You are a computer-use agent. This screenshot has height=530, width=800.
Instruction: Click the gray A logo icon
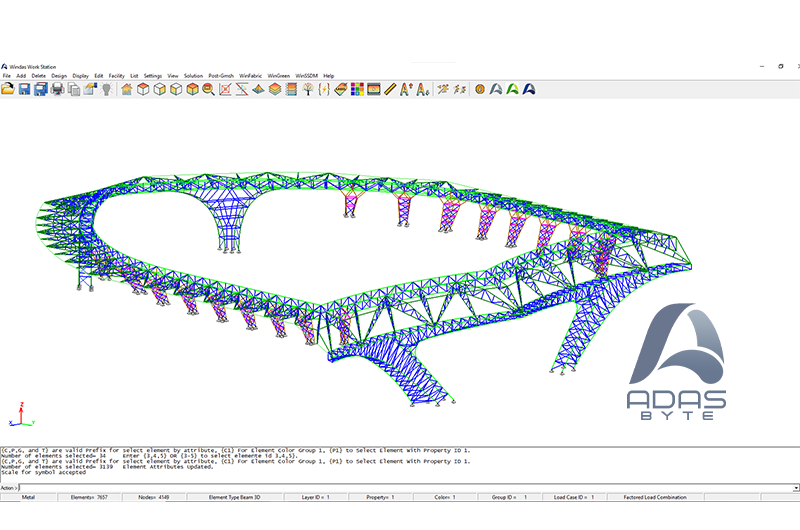point(496,89)
